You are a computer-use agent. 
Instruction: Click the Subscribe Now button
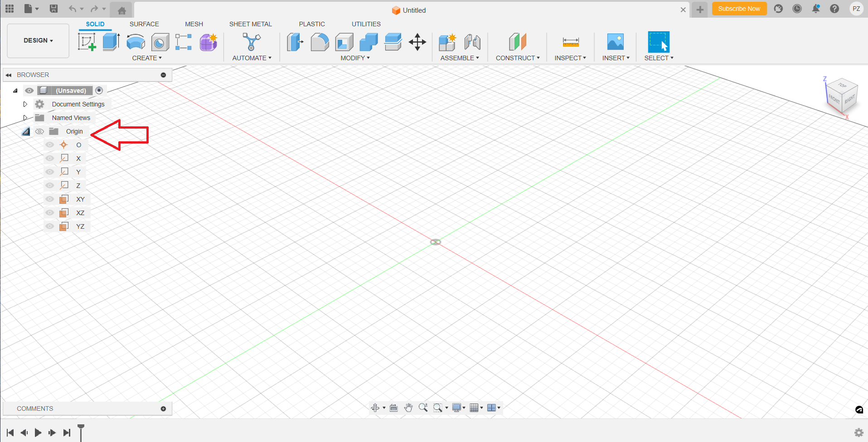739,9
